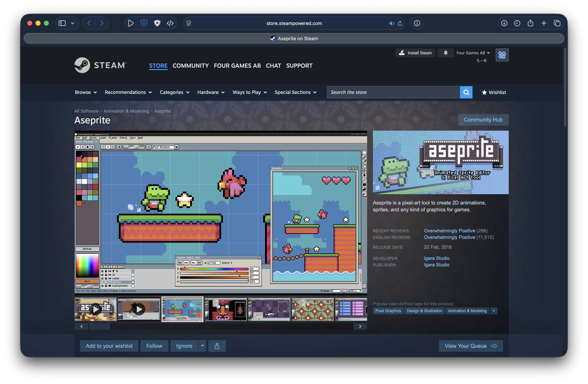588x384 pixels.
Task: Open the page reader menu icon
Action: 189,23
